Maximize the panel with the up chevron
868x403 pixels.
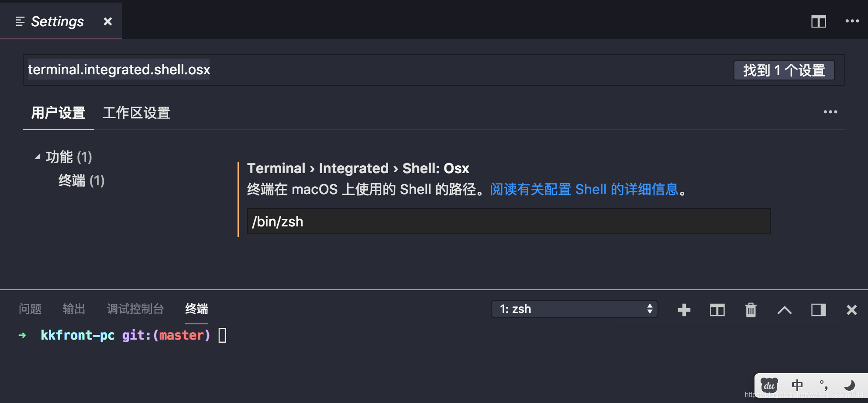click(x=784, y=310)
